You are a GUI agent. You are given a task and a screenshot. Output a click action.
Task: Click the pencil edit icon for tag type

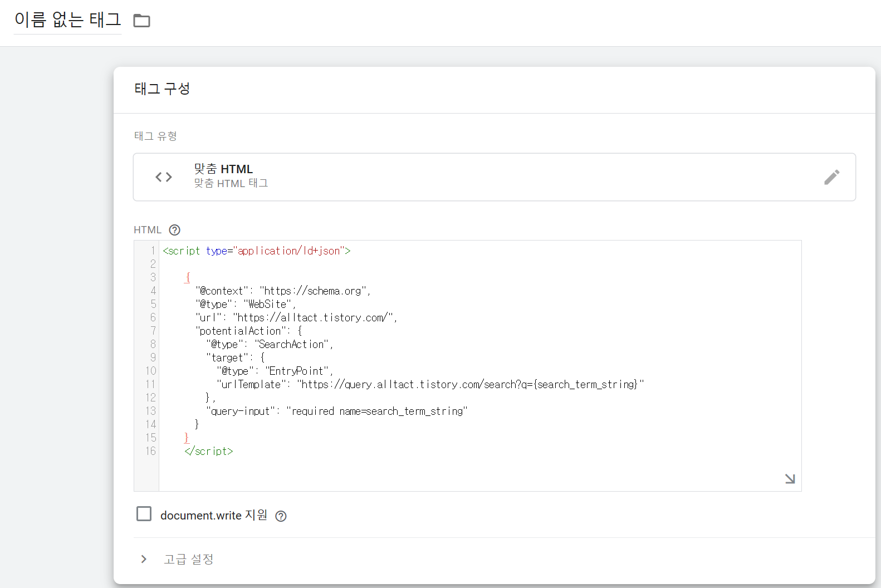pyautogui.click(x=831, y=177)
